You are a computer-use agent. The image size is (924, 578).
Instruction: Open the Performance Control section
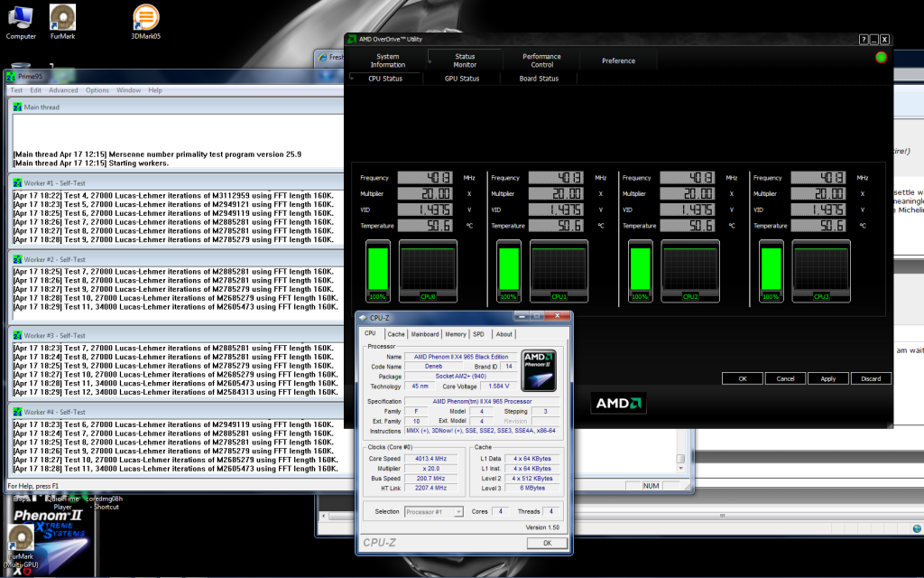[542, 61]
